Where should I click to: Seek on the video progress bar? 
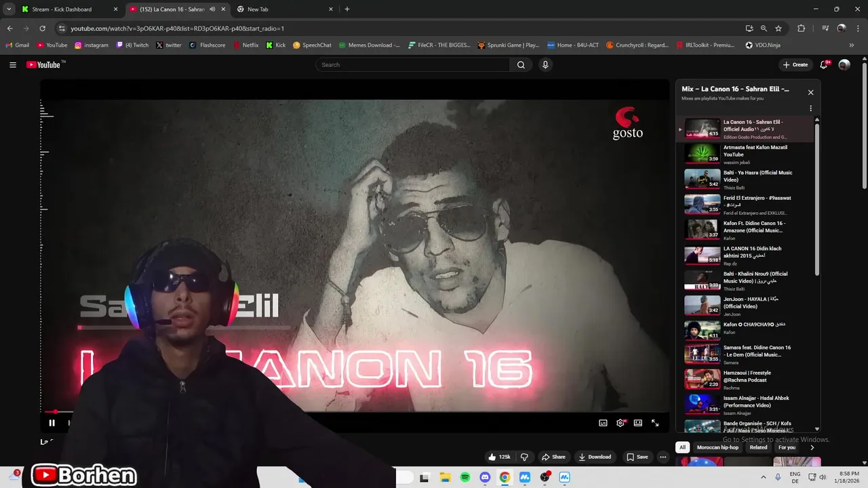click(355, 411)
